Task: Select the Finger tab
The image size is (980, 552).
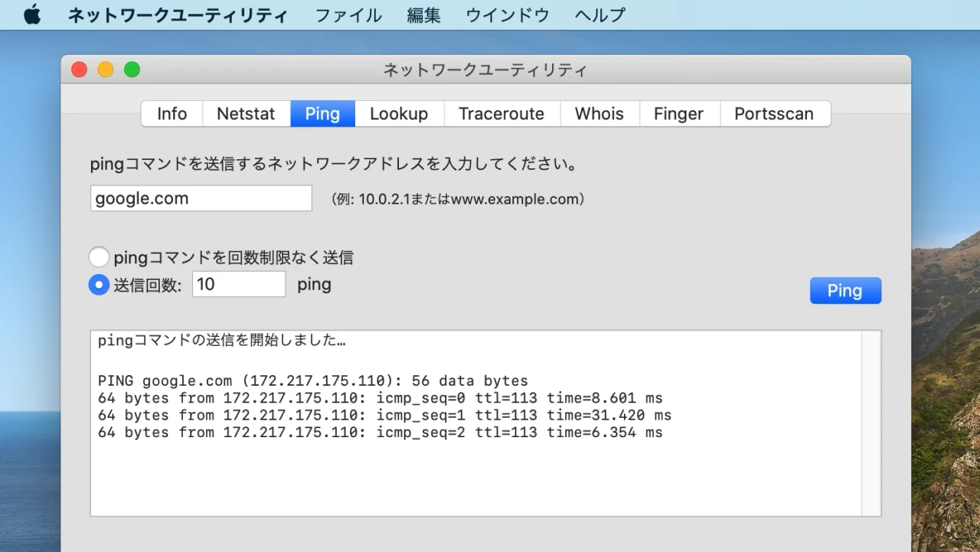Action: tap(678, 113)
